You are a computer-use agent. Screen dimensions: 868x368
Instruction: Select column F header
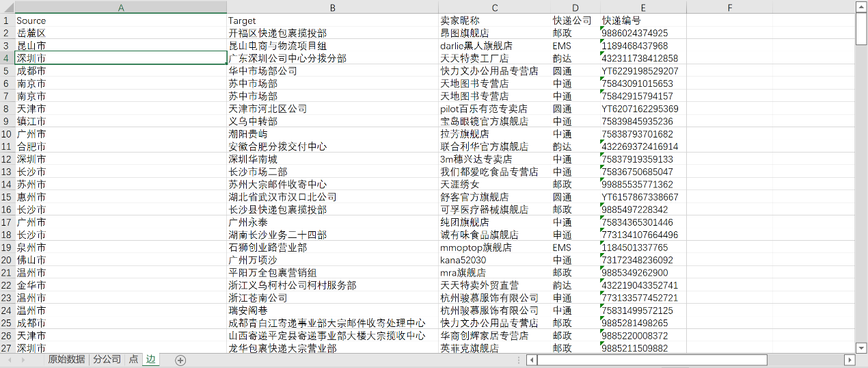[730, 7]
